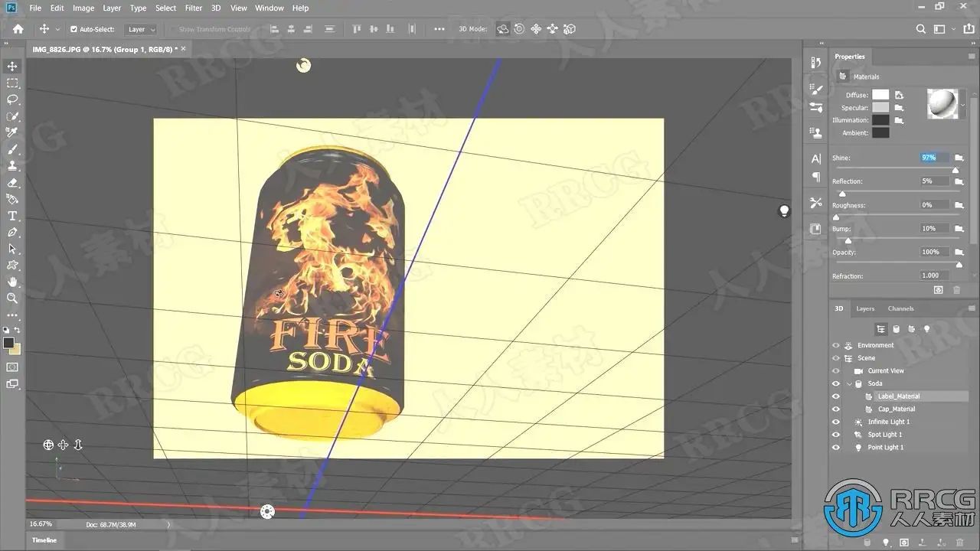Delete selected 3D panel item

coord(959,543)
